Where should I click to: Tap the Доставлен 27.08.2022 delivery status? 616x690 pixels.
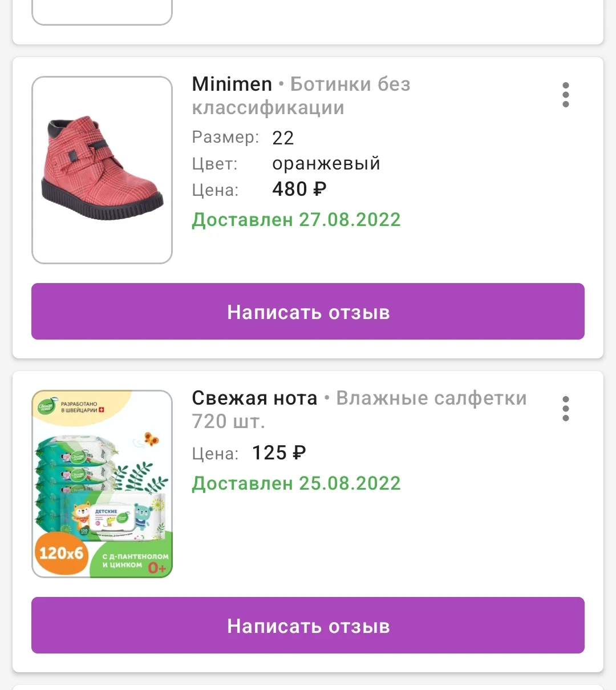point(296,220)
